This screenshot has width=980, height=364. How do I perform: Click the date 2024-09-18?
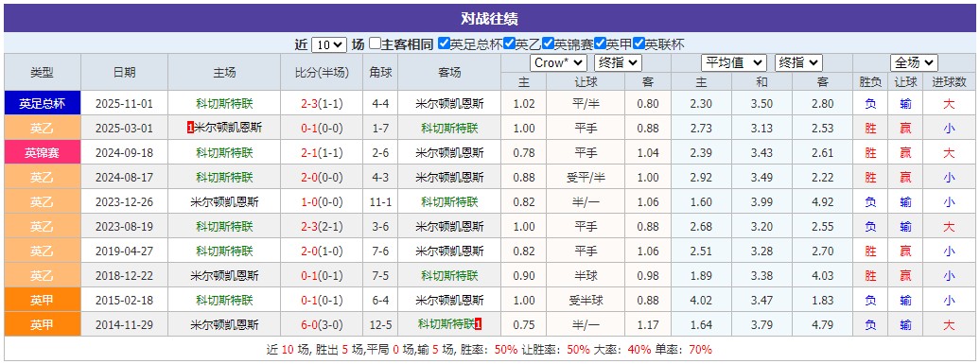click(x=124, y=152)
